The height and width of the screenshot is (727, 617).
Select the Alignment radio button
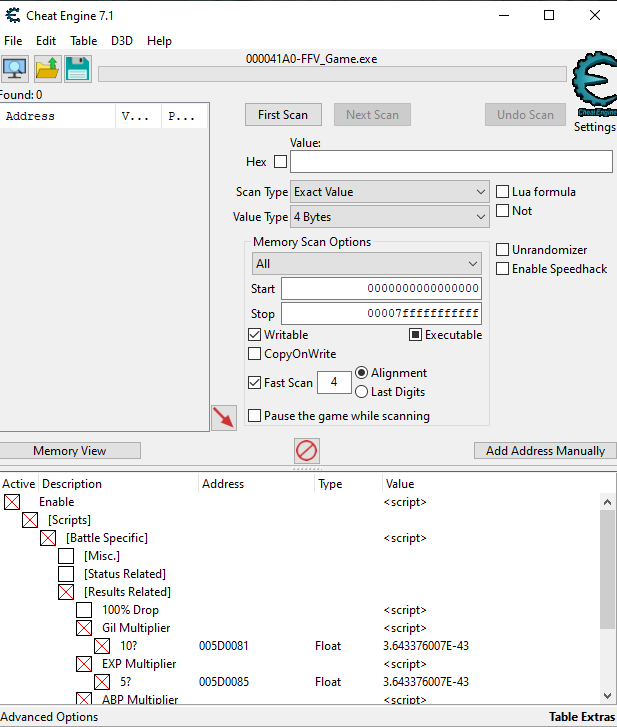[x=362, y=373]
